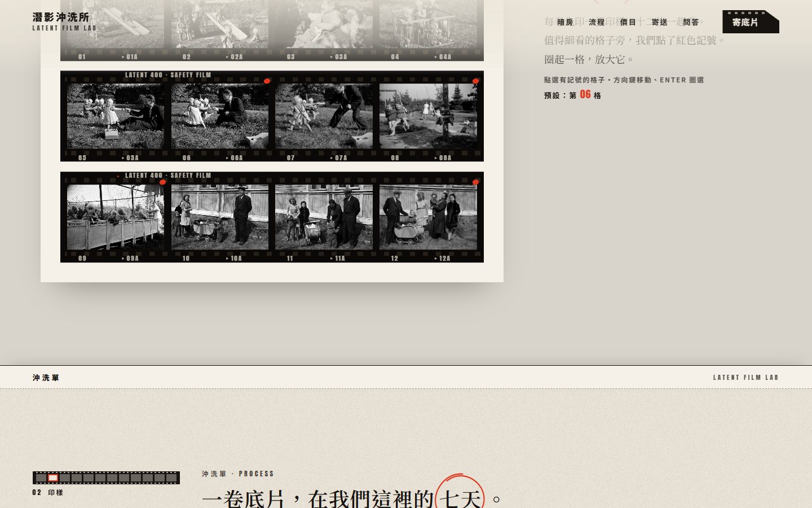Pick frame 08 thumbnail of the swing set
This screenshot has width=812, height=508.
428,116
